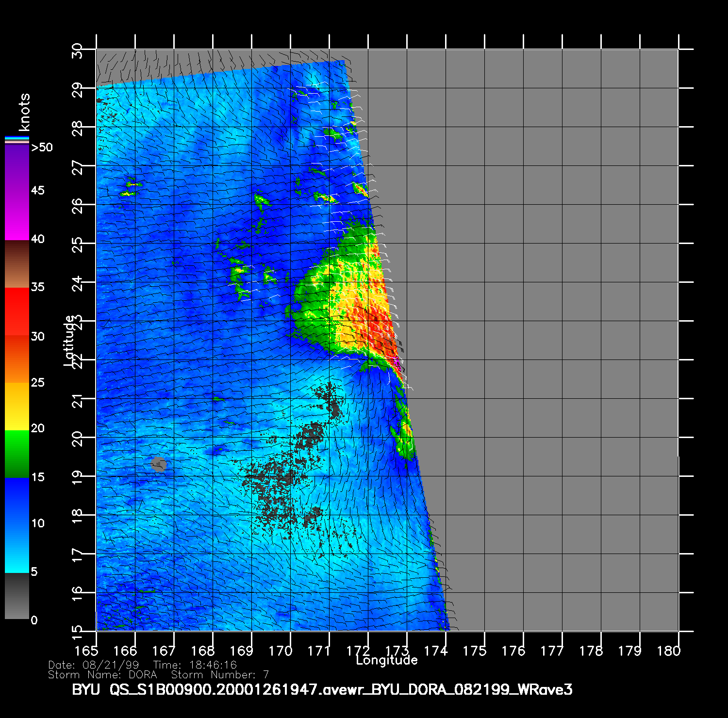Click the 'Date: 08/21/99' text
The height and width of the screenshot is (718, 728).
pyautogui.click(x=94, y=665)
